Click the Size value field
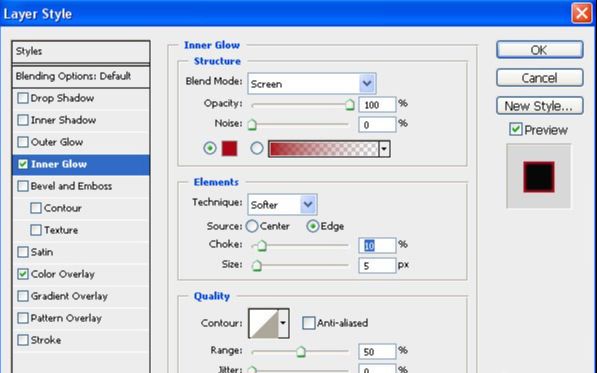597x373 pixels. (x=377, y=266)
